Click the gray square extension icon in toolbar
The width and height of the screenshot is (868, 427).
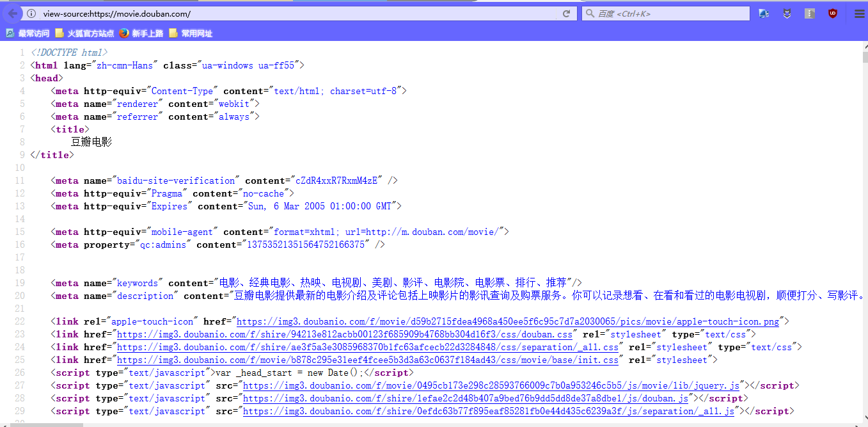coord(810,13)
